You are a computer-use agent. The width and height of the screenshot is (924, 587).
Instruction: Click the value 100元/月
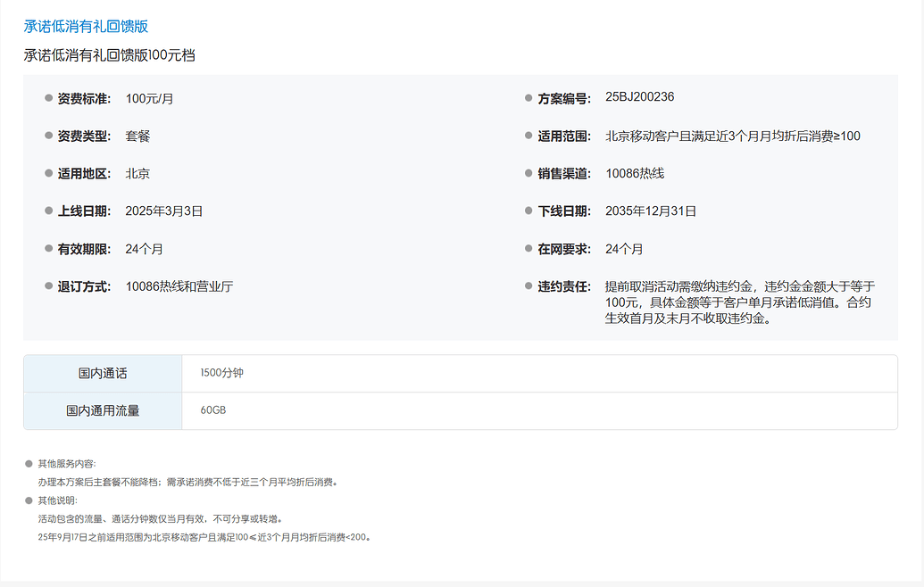coord(150,99)
